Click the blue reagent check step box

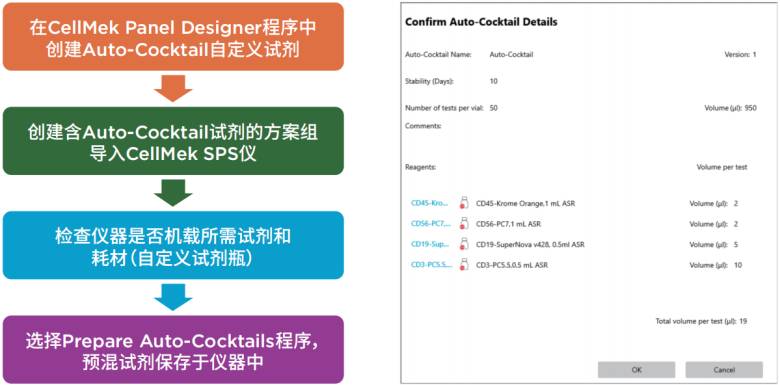(173, 245)
